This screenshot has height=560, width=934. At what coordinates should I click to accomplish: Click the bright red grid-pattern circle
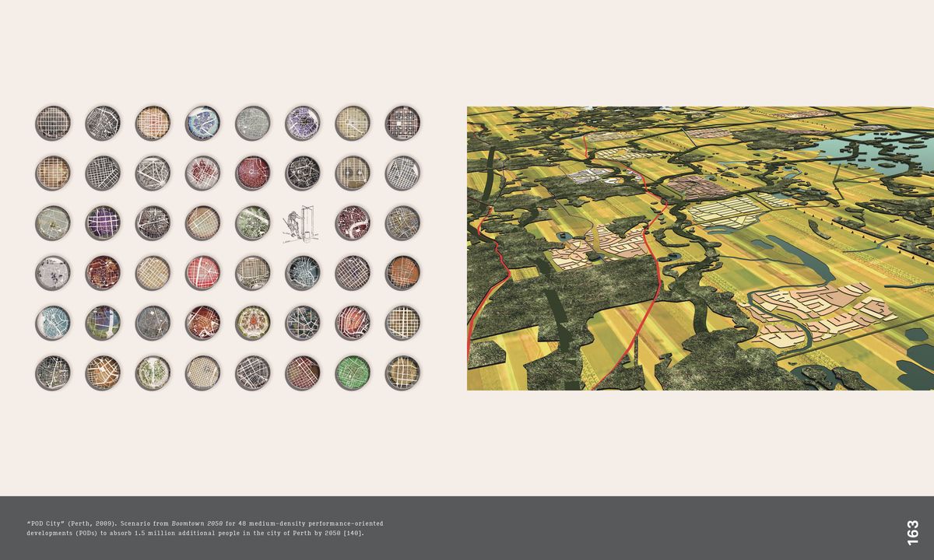202,273
